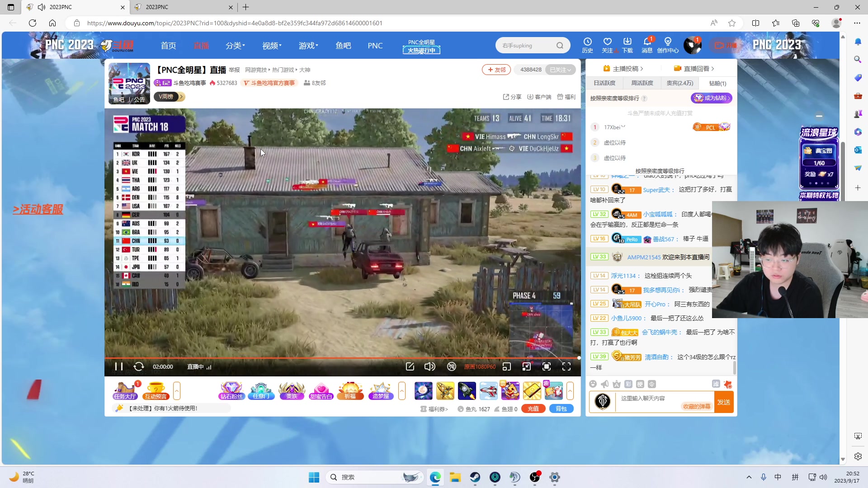Switch to 周活跃度 tab
Screen dimensions: 868x488
tap(642, 83)
